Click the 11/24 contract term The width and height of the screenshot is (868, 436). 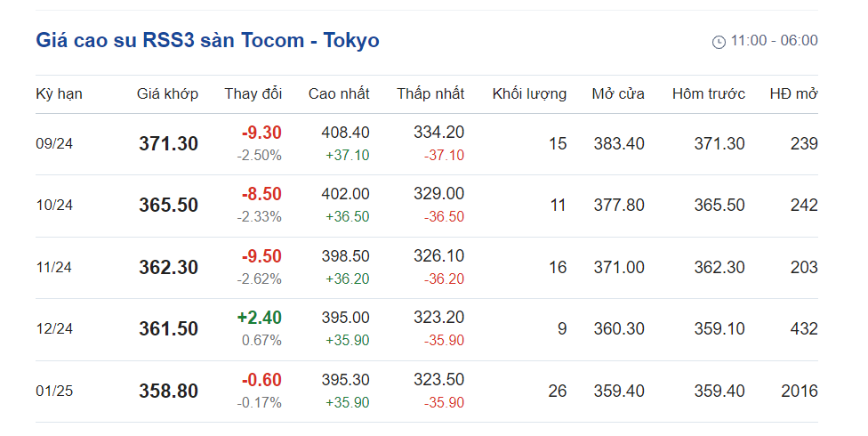pyautogui.click(x=54, y=267)
